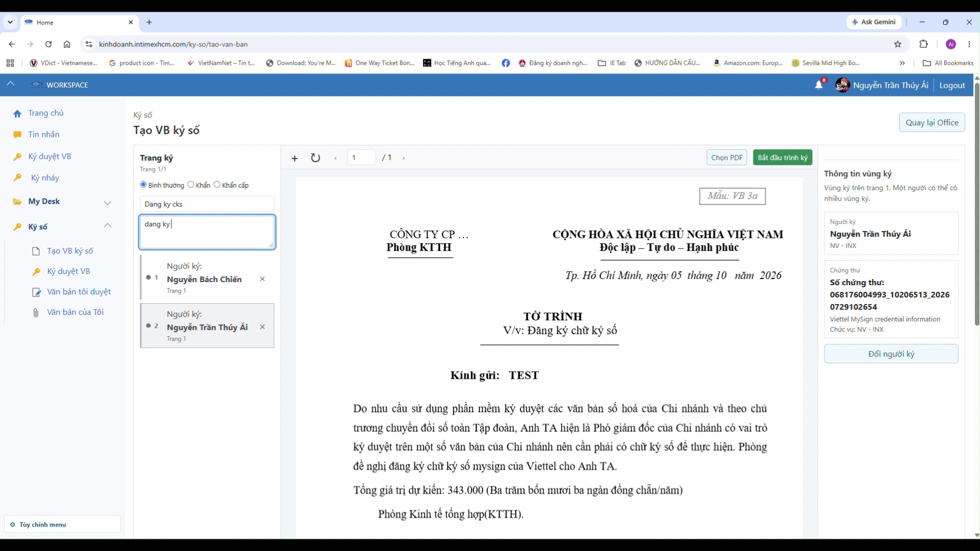The height and width of the screenshot is (551, 980).
Task: Focus the Dang ky cks title field
Action: 207,204
